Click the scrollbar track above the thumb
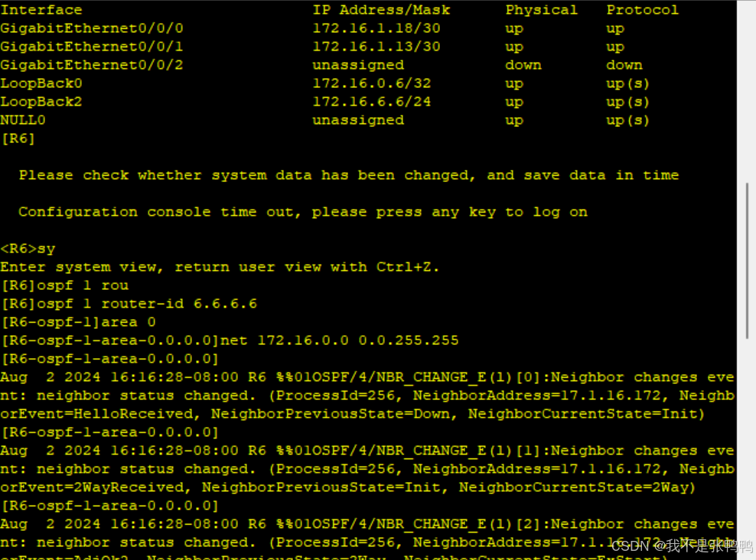The width and height of the screenshot is (756, 560). 747,92
